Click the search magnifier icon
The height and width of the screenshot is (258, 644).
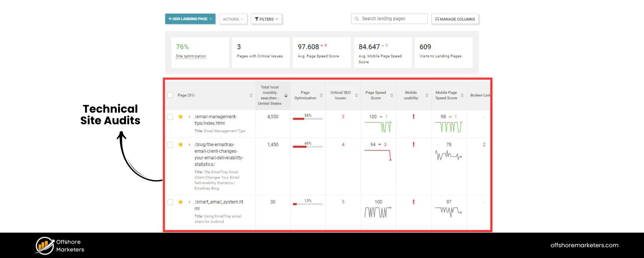coord(357,18)
